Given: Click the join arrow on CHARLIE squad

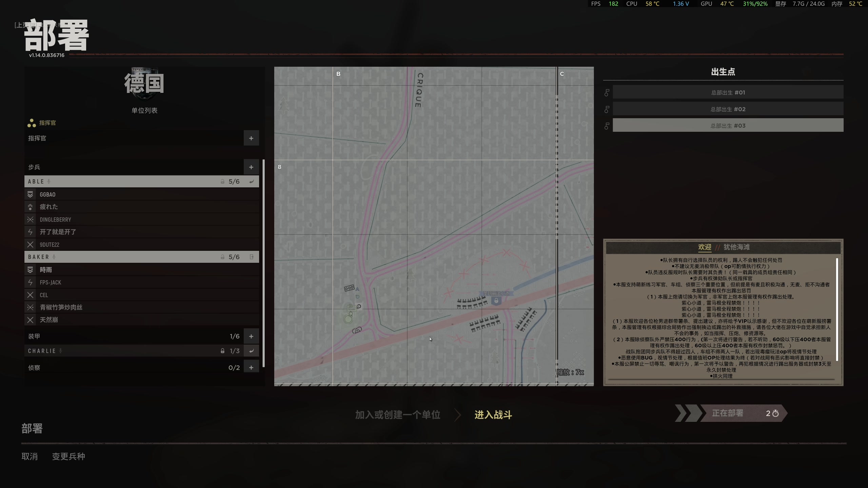Looking at the screenshot, I should pyautogui.click(x=251, y=351).
